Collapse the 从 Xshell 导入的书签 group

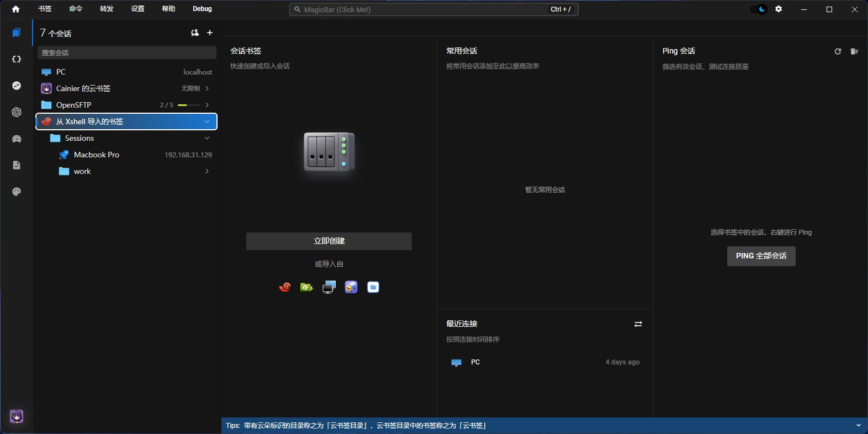pyautogui.click(x=207, y=121)
